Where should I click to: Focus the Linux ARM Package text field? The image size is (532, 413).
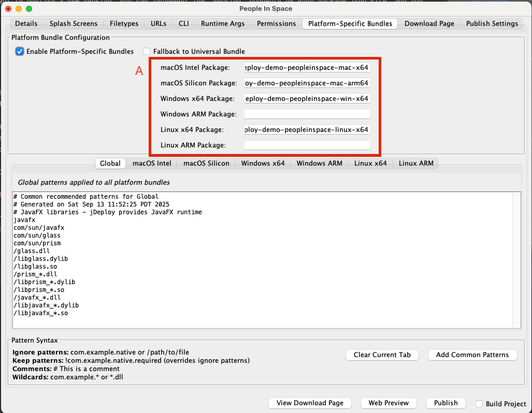click(x=307, y=145)
